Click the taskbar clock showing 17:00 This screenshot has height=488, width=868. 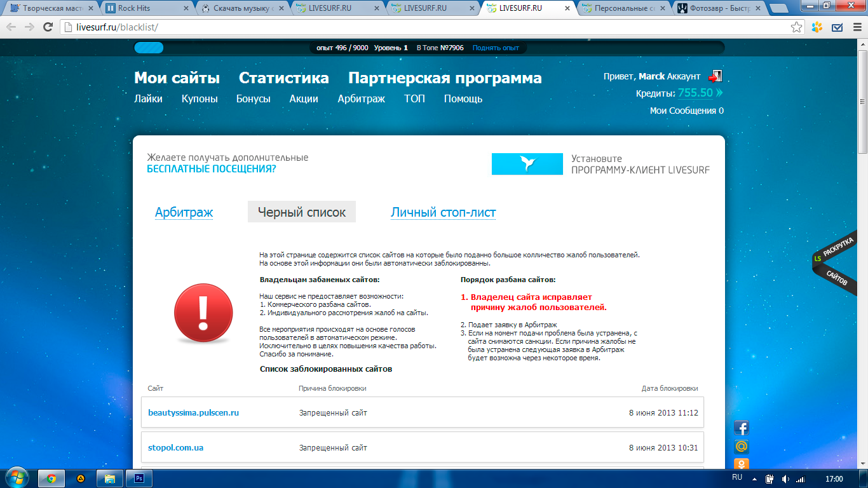834,478
